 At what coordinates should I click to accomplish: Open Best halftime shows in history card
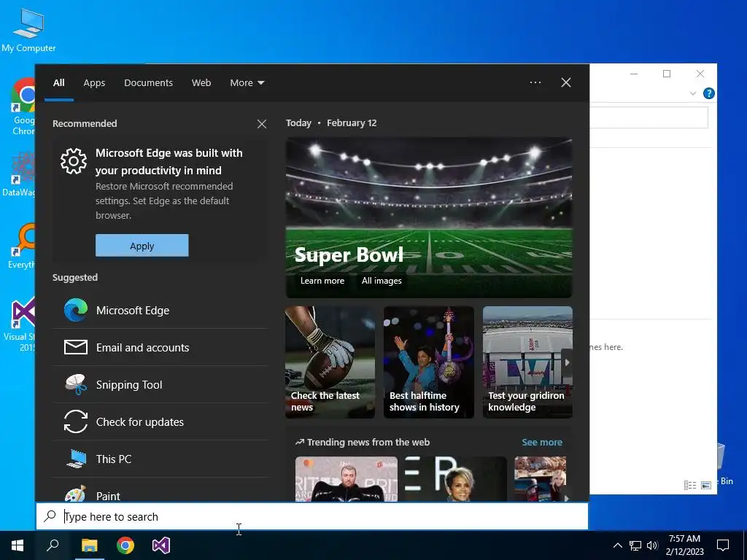tap(429, 362)
